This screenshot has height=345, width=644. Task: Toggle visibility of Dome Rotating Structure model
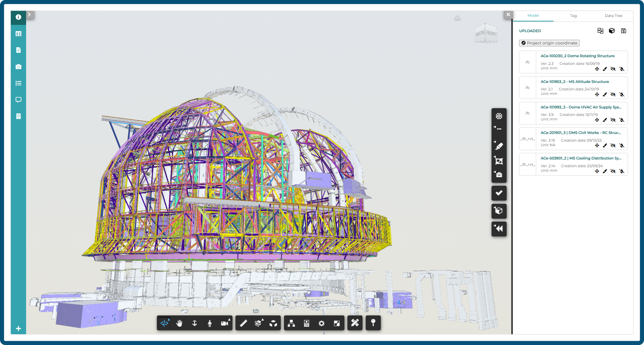(613, 69)
